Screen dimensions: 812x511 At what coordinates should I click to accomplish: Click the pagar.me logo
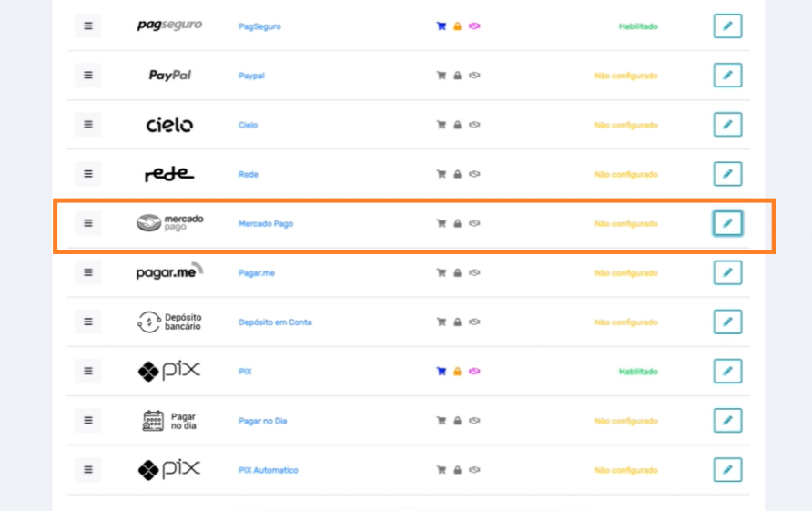point(170,271)
